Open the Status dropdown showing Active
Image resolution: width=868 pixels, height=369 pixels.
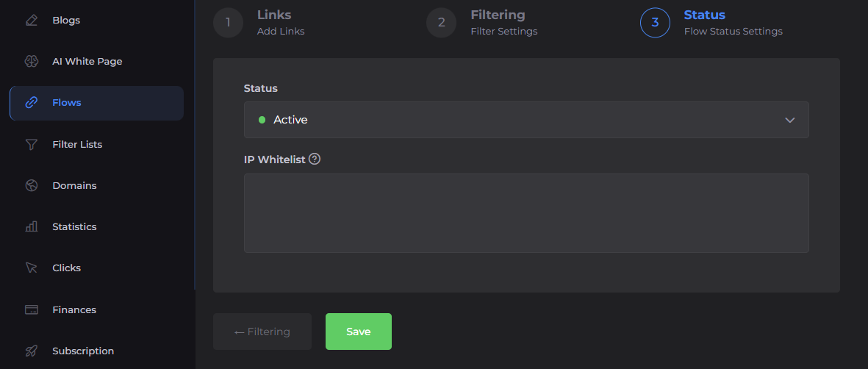click(x=526, y=120)
